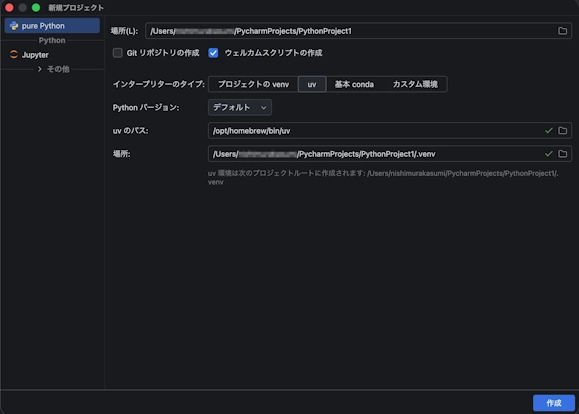Browse folder for uv のパス
This screenshot has width=579, height=414.
click(x=562, y=131)
